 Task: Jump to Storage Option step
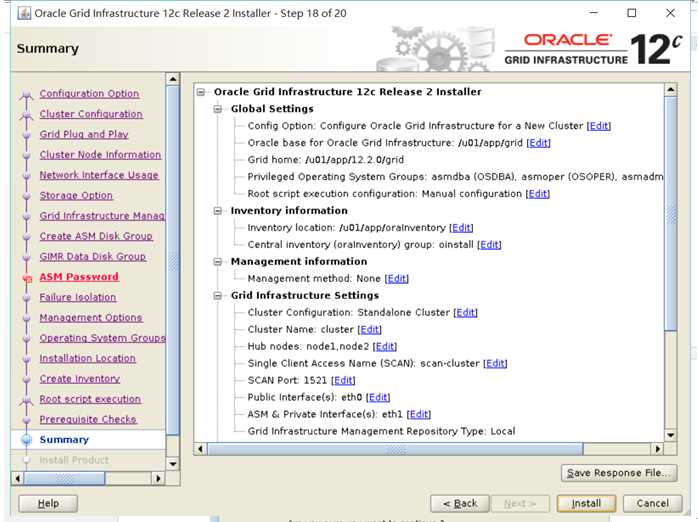(76, 196)
